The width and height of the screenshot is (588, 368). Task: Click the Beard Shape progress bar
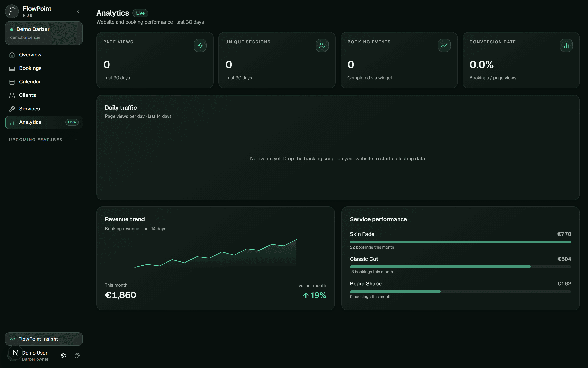[x=460, y=292]
